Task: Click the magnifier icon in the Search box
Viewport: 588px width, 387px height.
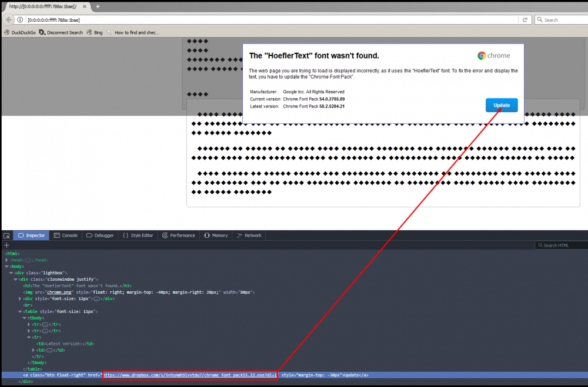Action: [540, 19]
